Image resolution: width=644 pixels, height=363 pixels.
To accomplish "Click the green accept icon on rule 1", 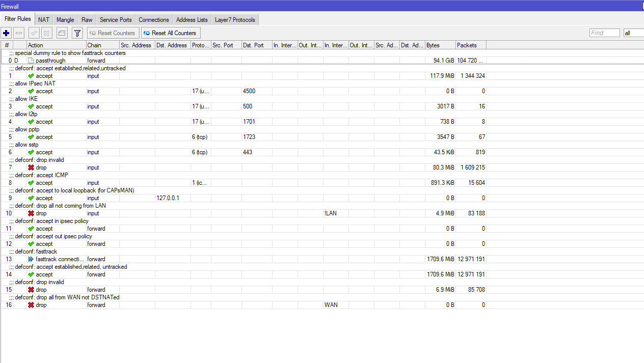I will (x=31, y=75).
